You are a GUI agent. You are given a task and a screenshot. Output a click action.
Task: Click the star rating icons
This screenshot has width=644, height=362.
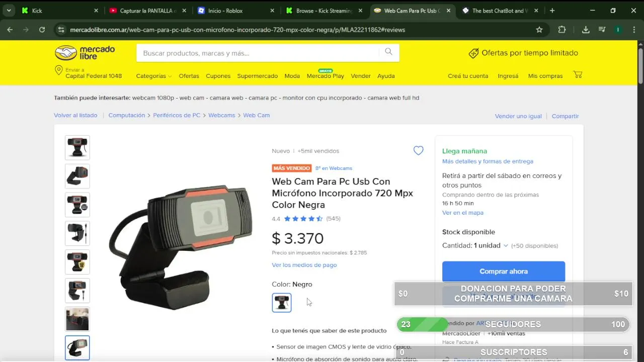(x=303, y=219)
